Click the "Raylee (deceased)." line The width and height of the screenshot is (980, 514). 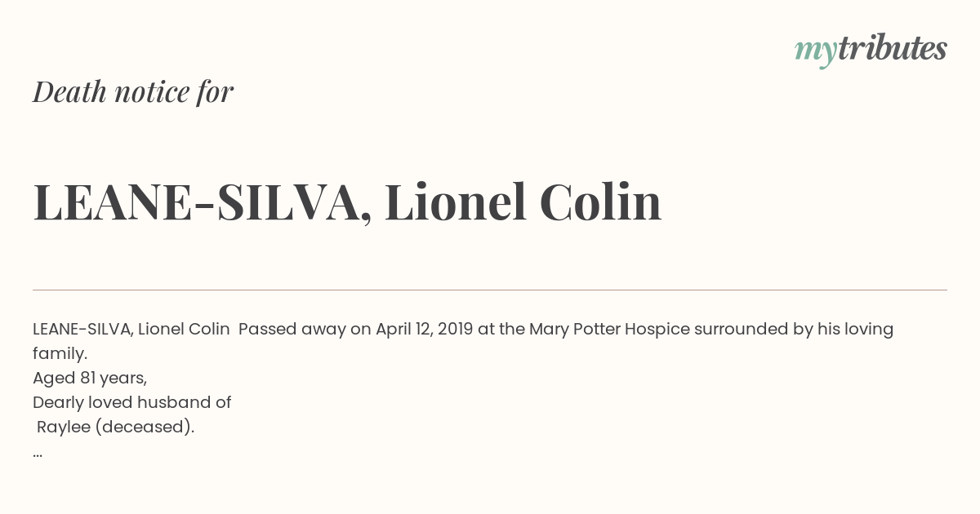tap(116, 428)
